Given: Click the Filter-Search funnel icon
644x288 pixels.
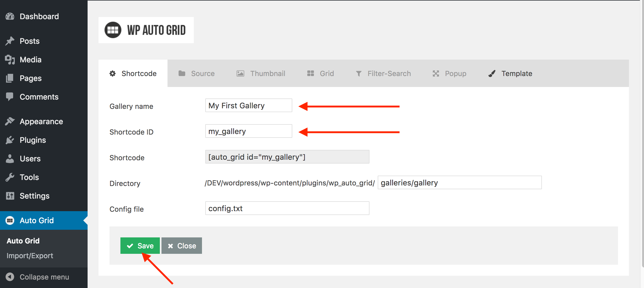Looking at the screenshot, I should point(359,74).
